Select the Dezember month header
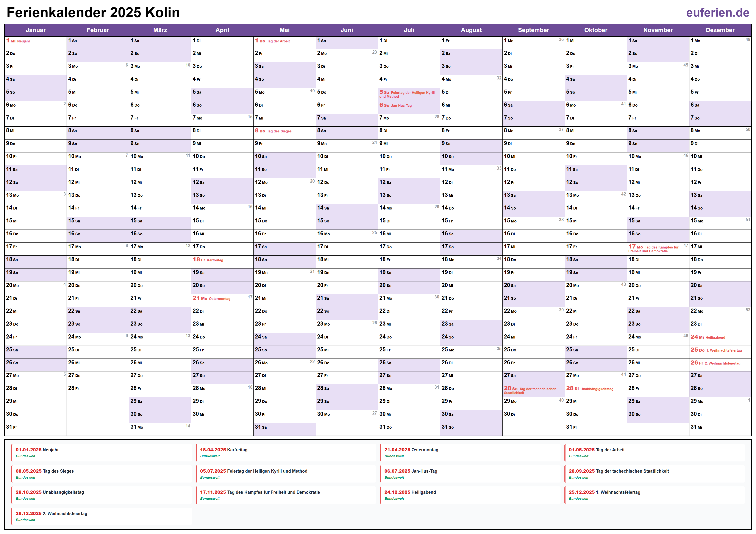This screenshot has width=756, height=534. 720,30
